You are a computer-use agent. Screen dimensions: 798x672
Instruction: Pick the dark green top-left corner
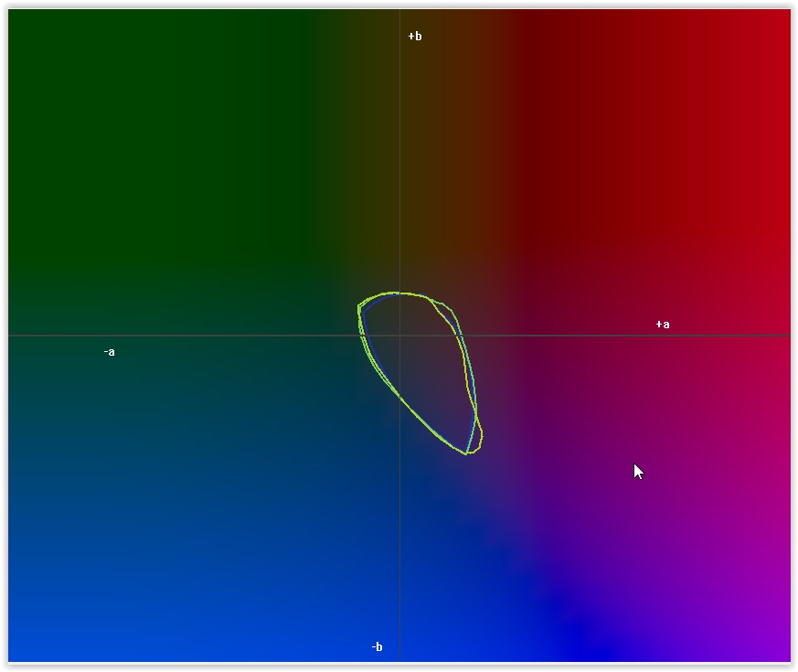tap(23, 23)
